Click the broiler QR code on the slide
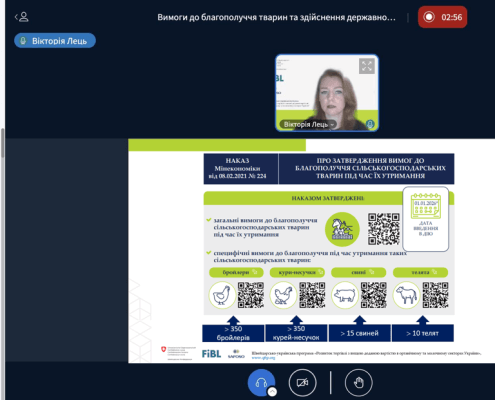 click(x=251, y=295)
